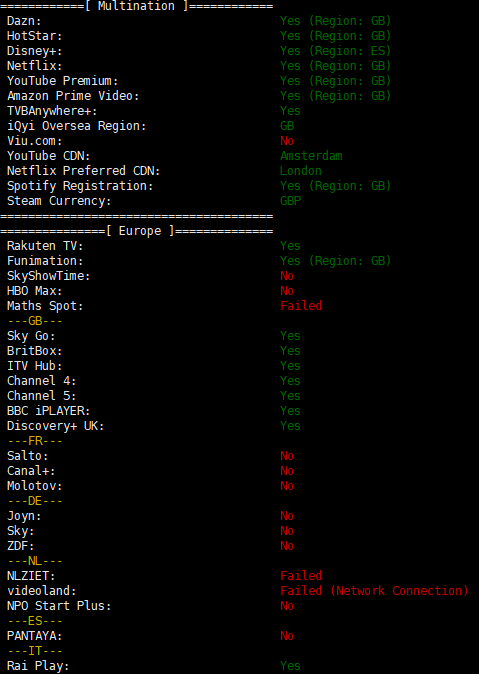Click the PANTAYA No result

tap(287, 636)
